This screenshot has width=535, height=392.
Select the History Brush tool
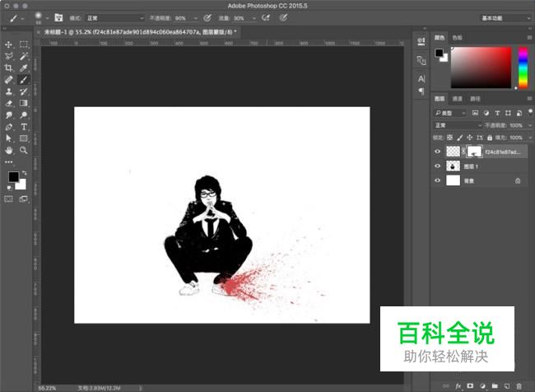pyautogui.click(x=24, y=91)
